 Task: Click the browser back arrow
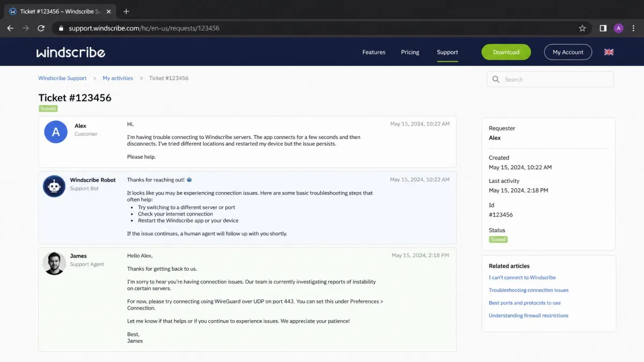(x=10, y=28)
